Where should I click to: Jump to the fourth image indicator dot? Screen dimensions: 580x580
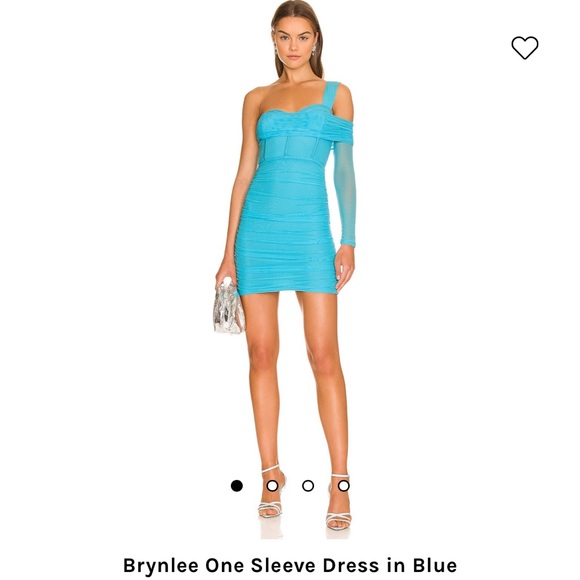coord(343,486)
